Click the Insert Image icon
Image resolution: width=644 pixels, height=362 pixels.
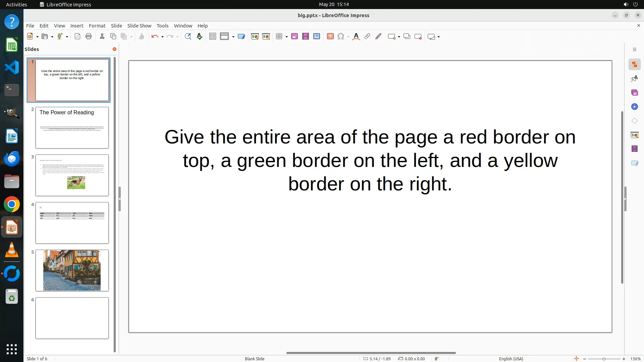(294, 37)
